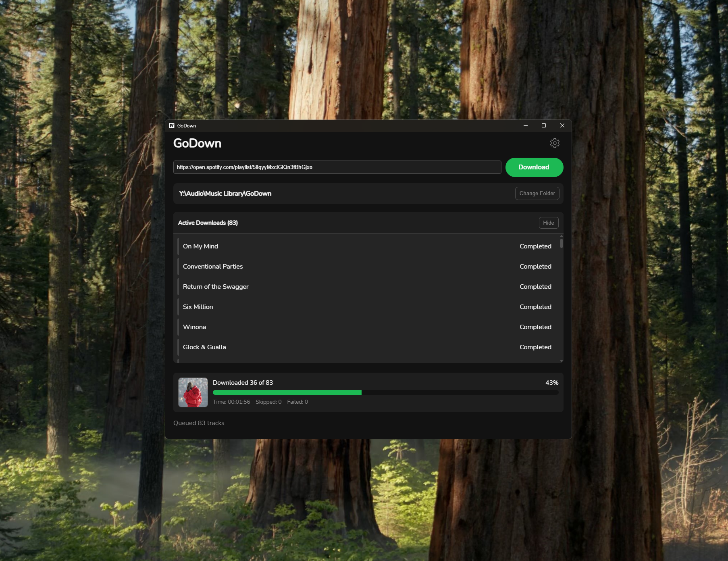Select the "Glock & Gualla" track row
Screen dimensions: 728x561
click(x=367, y=347)
